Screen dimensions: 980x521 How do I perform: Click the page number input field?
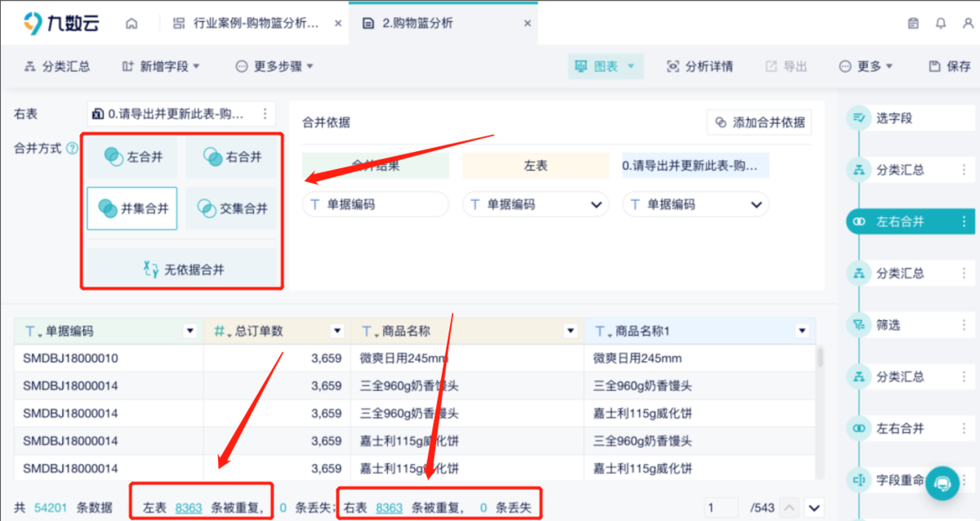pos(722,508)
